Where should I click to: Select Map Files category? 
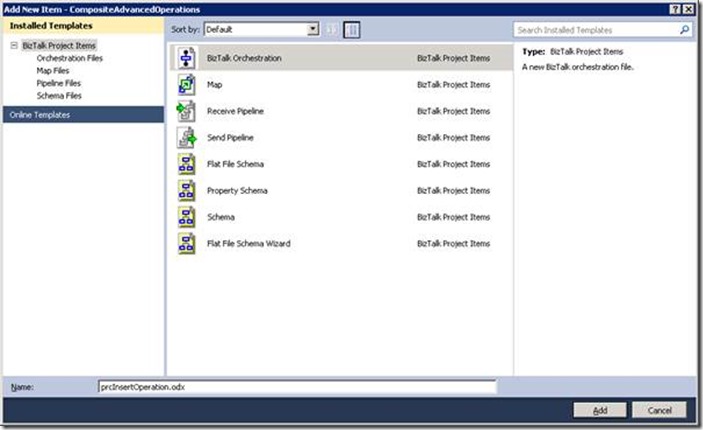coord(53,70)
